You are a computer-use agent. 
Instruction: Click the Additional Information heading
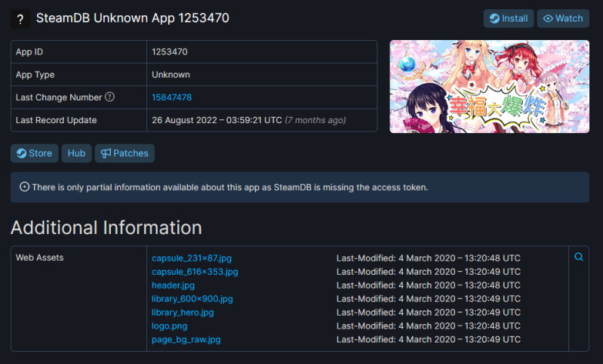tap(106, 228)
